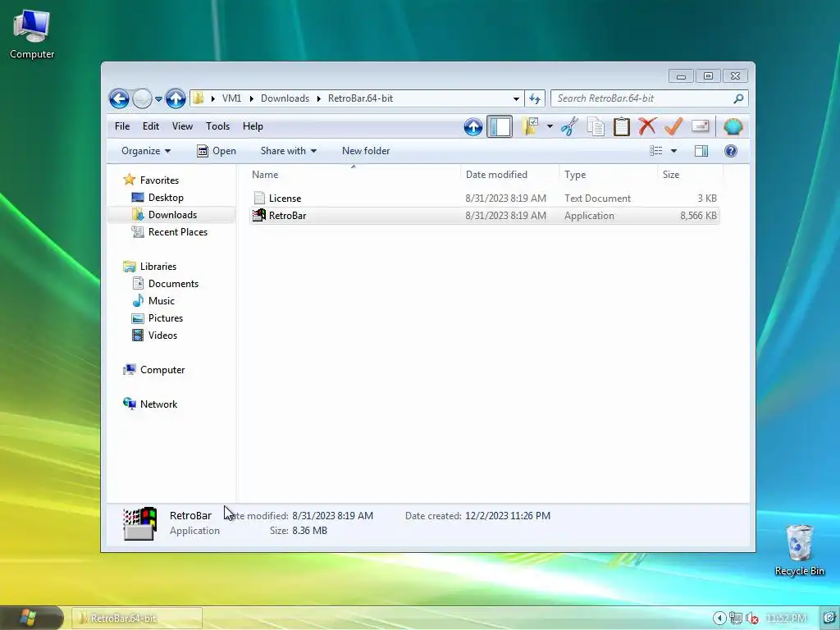Sort by the Name column header
This screenshot has width=840, height=630.
pos(354,175)
